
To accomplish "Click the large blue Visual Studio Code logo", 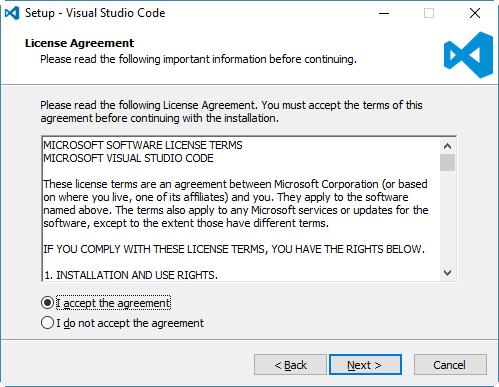I will tap(468, 55).
